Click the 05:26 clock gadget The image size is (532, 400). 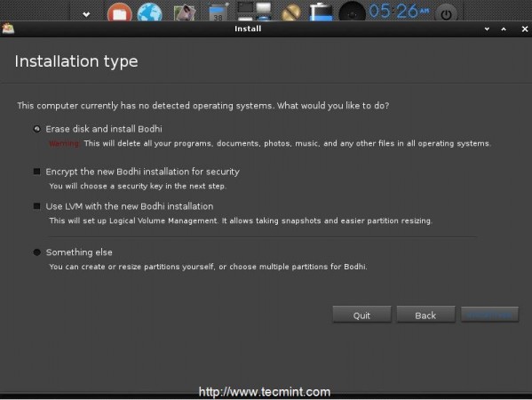(400, 11)
